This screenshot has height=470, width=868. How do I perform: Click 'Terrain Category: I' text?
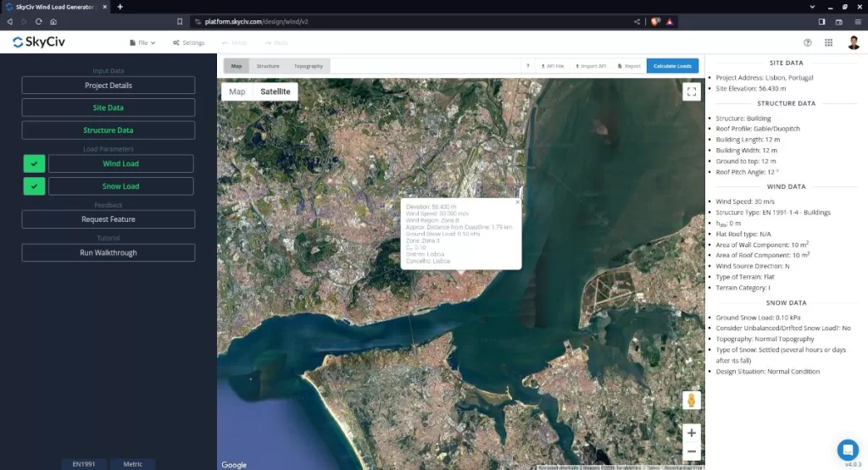coord(743,288)
